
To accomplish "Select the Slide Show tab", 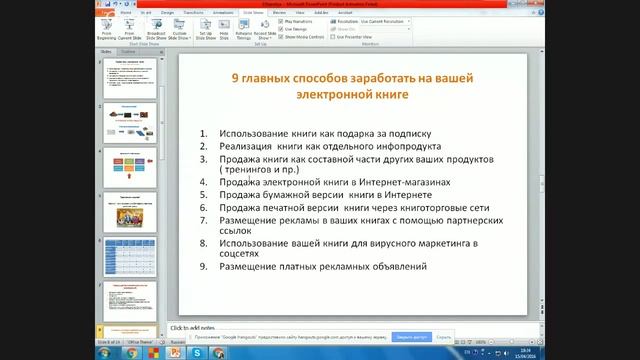I will point(253,13).
